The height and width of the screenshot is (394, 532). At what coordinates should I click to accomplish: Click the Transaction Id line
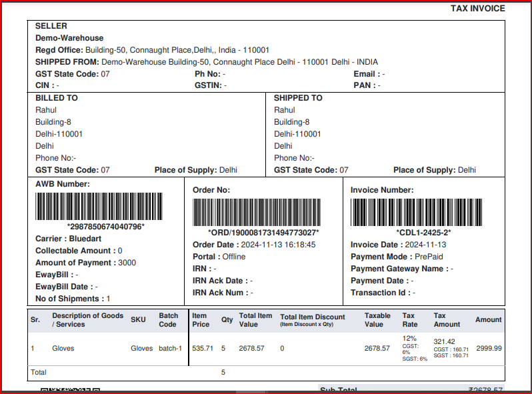[383, 293]
